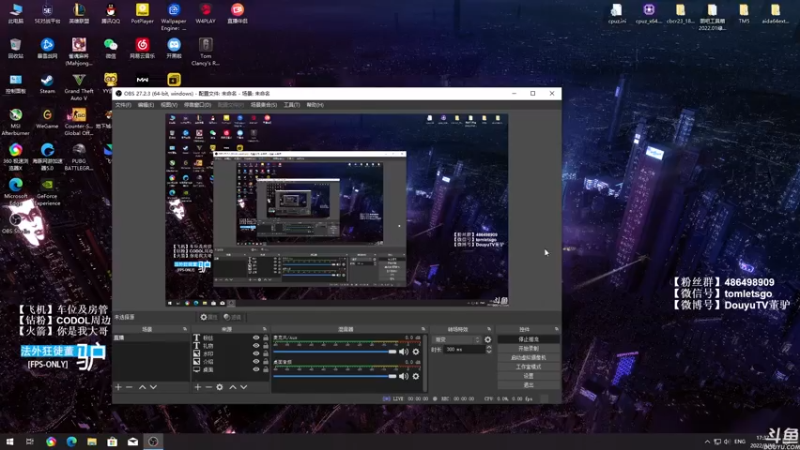Click the 开始录制 button

pos(528,348)
